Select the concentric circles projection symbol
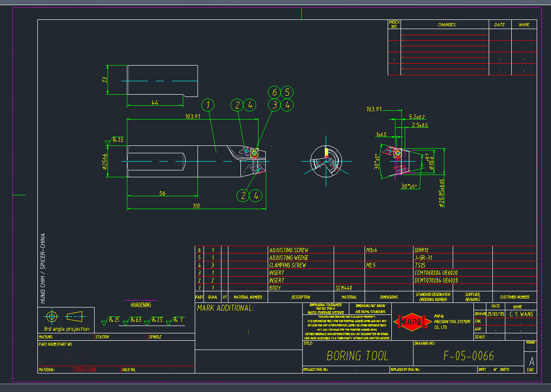Viewport: 551px width, 392px height. [x=51, y=317]
